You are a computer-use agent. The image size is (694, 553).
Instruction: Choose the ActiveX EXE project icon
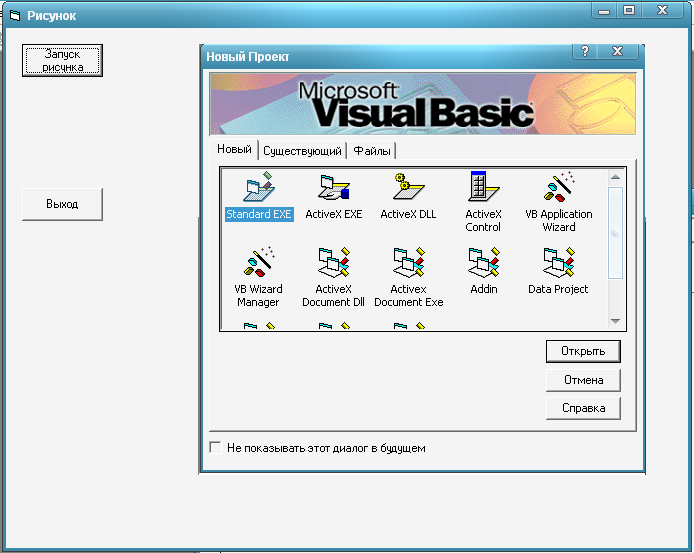(334, 188)
